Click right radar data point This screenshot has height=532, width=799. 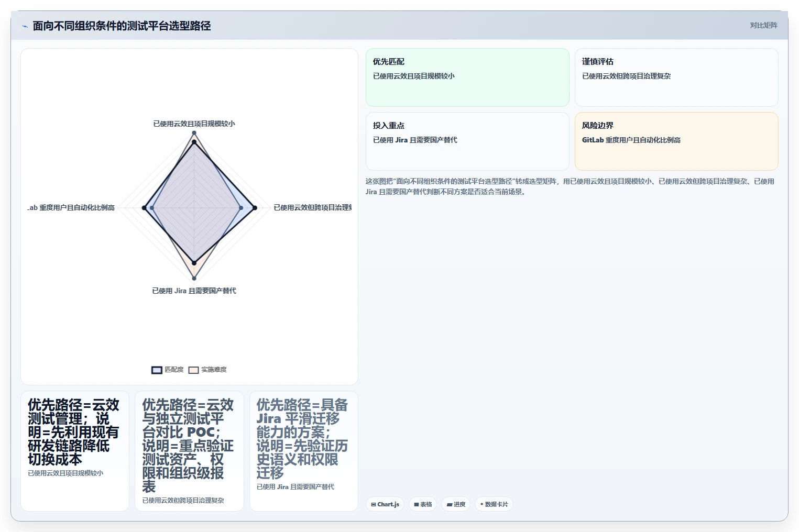255,208
